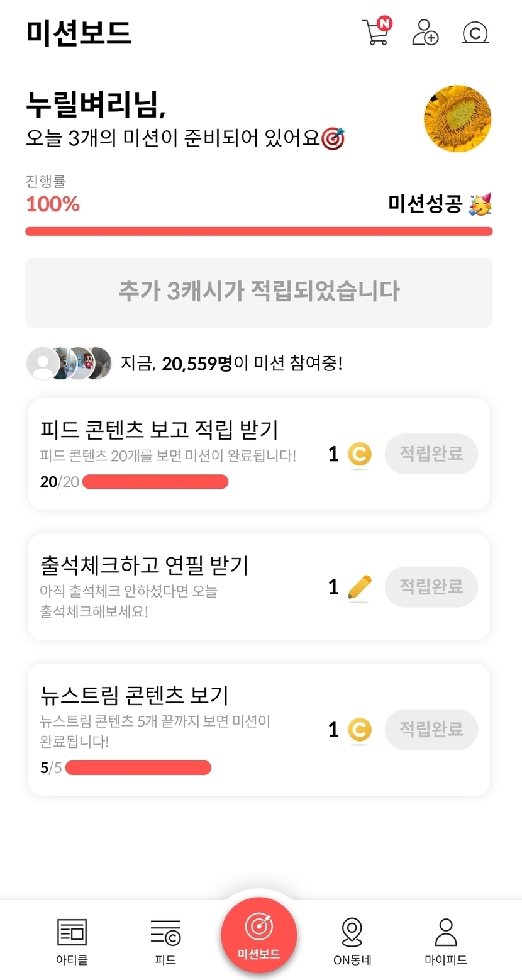Tap the gold coin in Newstream mission
This screenshot has width=522, height=980.
pyautogui.click(x=359, y=730)
